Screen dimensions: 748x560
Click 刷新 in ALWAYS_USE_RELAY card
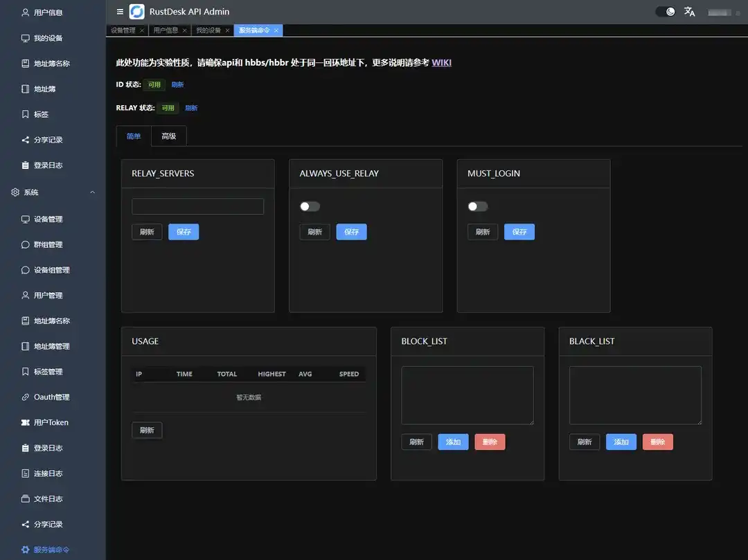tap(315, 232)
